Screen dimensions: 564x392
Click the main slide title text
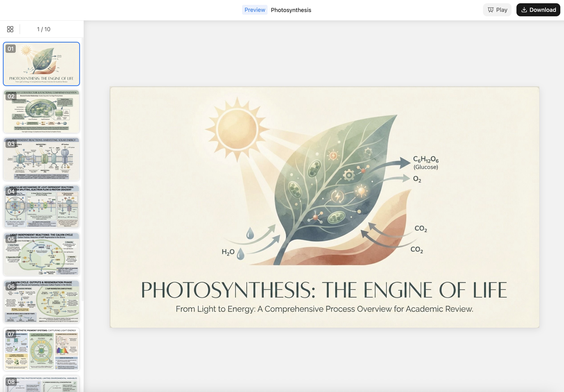pyautogui.click(x=324, y=290)
